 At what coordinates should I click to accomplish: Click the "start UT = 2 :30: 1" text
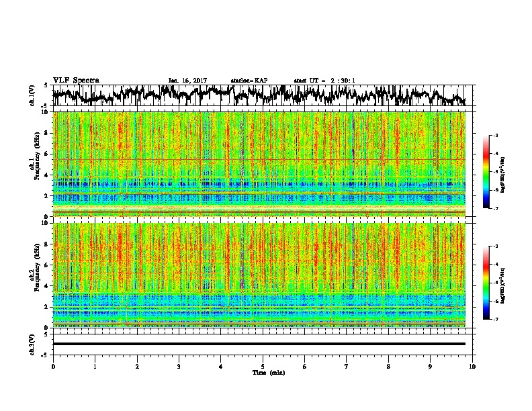click(x=324, y=81)
